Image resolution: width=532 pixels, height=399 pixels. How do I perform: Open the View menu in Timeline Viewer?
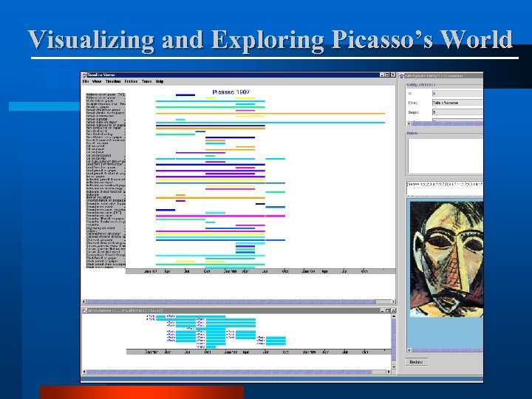(97, 81)
